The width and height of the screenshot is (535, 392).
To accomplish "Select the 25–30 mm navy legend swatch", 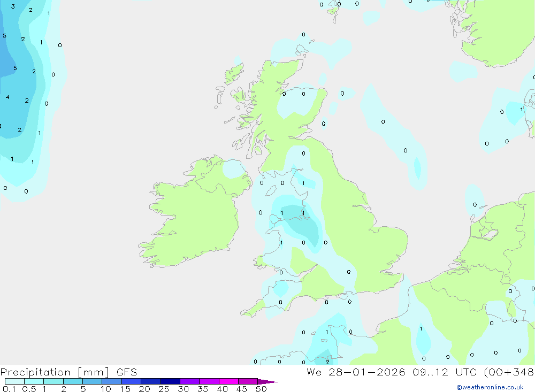I will point(170,381).
